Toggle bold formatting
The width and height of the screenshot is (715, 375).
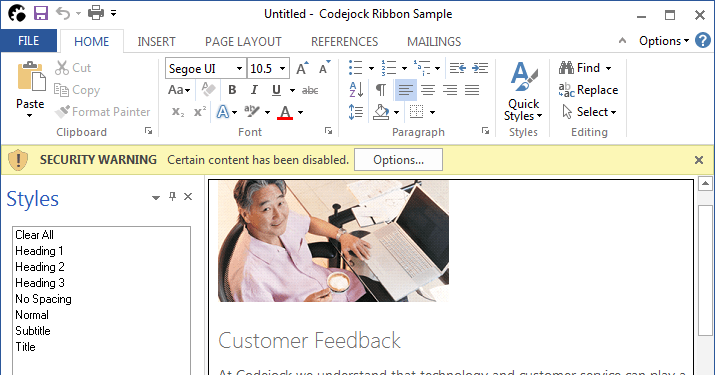[x=232, y=90]
